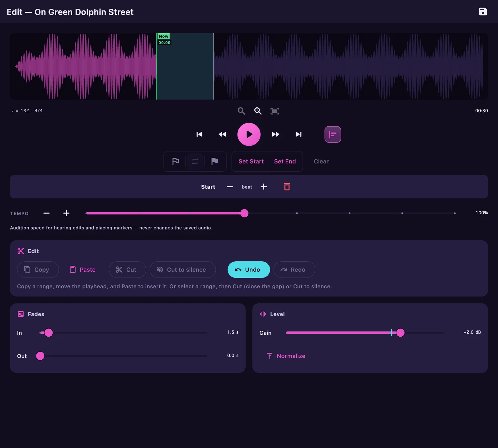Screen dimensions: 498x448
Task: Copy the selected range
Action: click(38, 270)
